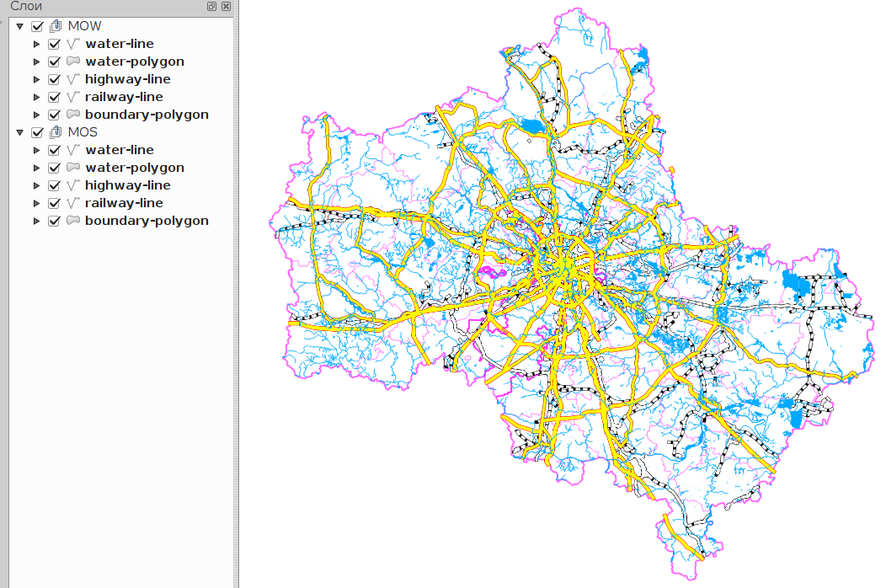Expand MOS water-line layer legend
This screenshot has height=588, width=886.
point(37,151)
